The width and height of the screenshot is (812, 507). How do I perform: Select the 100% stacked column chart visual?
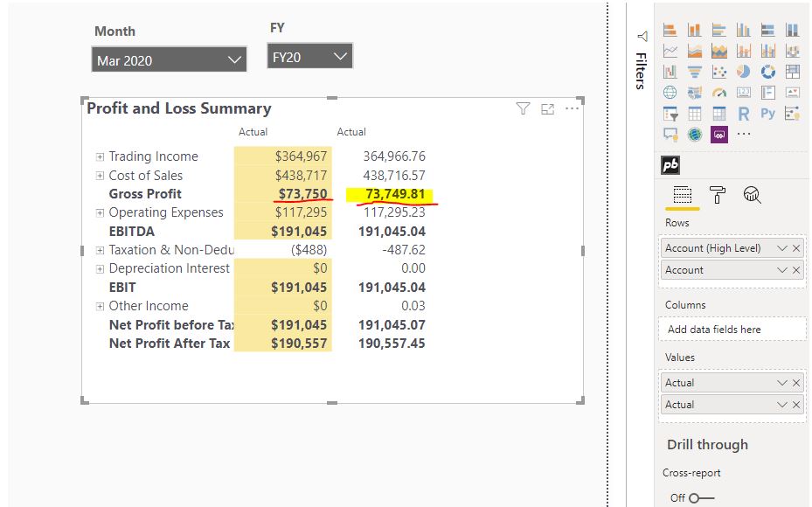pos(792,30)
